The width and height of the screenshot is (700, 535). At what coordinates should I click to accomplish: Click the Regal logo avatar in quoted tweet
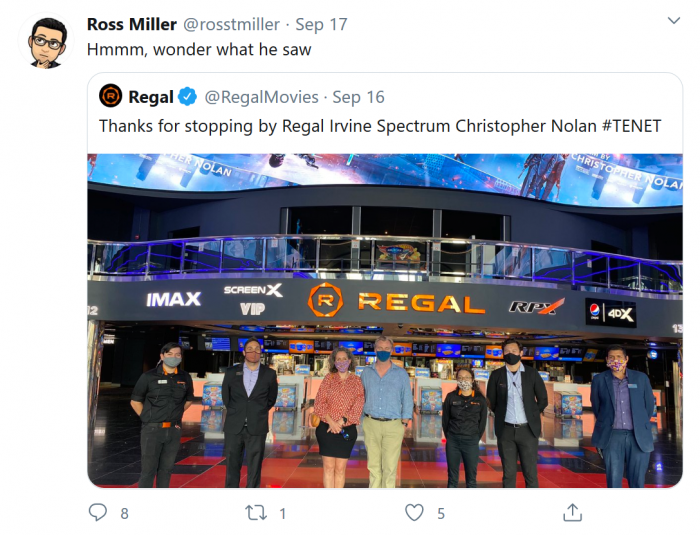pos(111,97)
